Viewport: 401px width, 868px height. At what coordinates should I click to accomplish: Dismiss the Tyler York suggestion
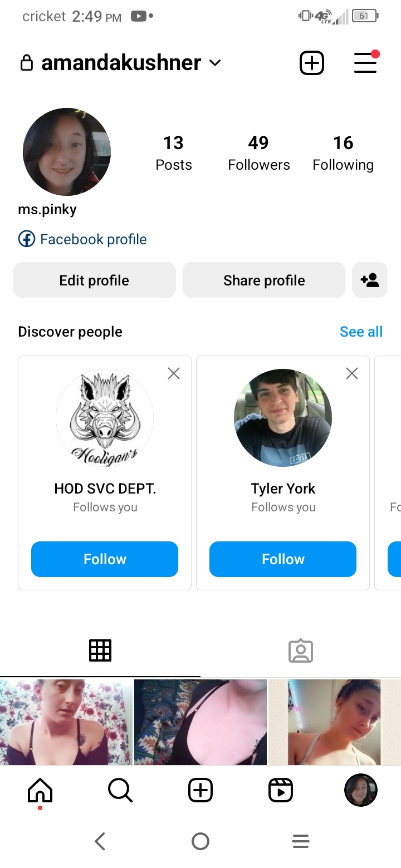(x=352, y=373)
